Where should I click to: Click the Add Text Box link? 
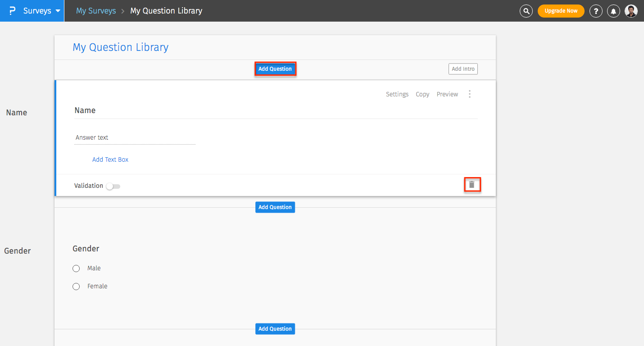point(110,159)
